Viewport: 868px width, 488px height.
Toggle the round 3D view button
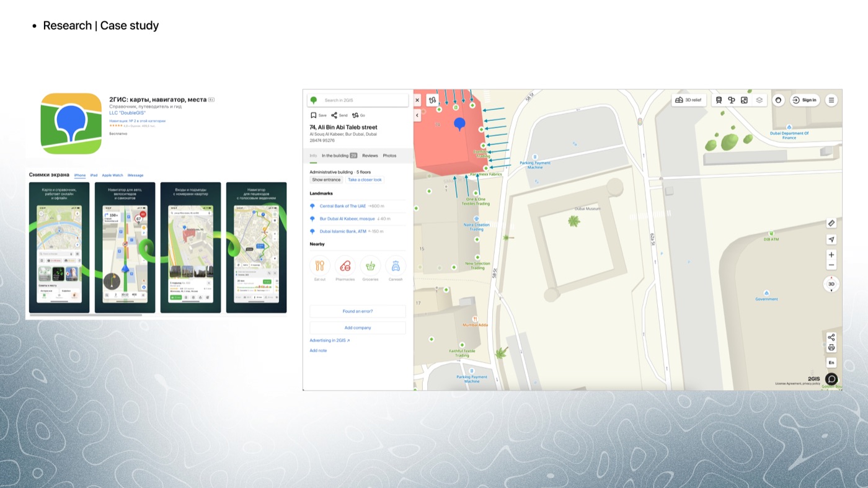click(831, 284)
